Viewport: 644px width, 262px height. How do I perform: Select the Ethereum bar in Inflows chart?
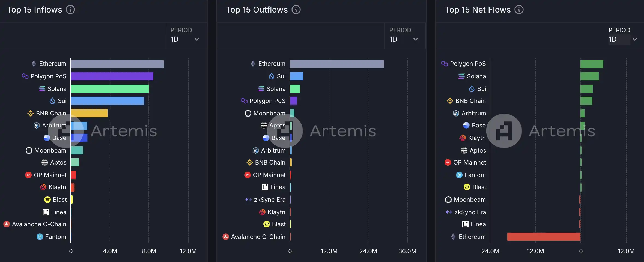[x=117, y=64]
